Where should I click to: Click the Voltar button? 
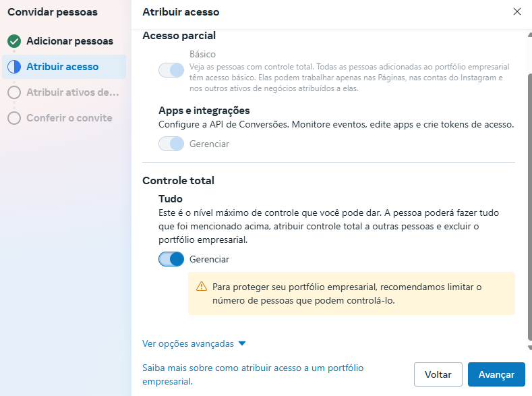point(438,374)
